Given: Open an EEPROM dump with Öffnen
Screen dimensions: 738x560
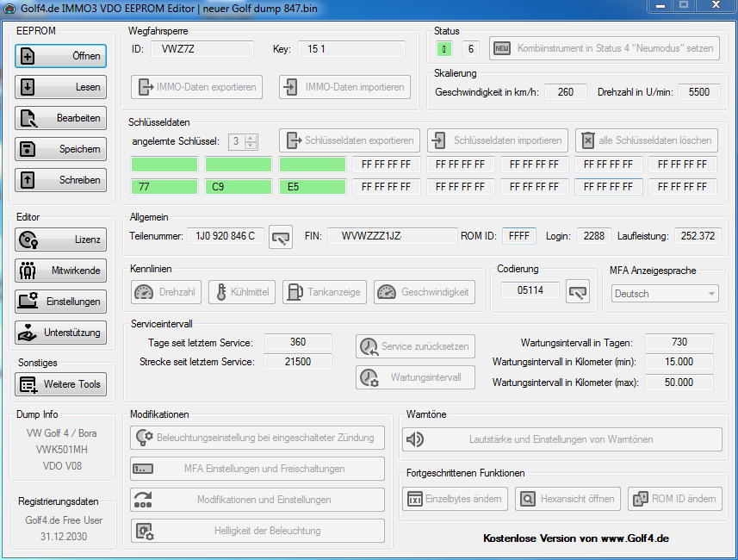Looking at the screenshot, I should [59, 56].
